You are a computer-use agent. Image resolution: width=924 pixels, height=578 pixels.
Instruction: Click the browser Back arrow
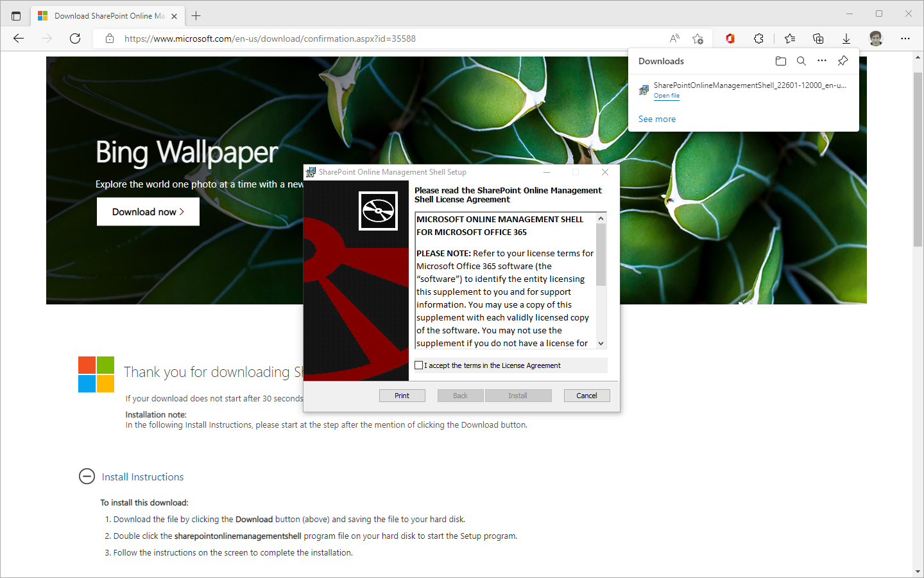pyautogui.click(x=19, y=39)
